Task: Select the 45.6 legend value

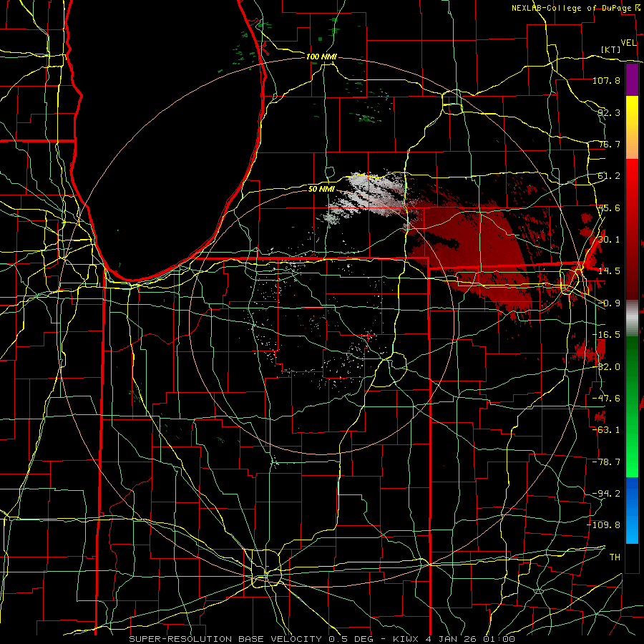Action: click(x=609, y=208)
